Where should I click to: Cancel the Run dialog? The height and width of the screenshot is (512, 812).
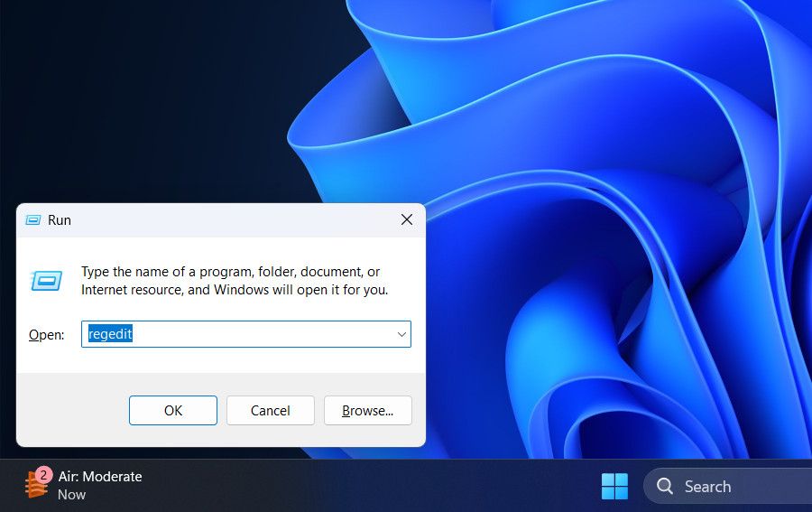271,411
